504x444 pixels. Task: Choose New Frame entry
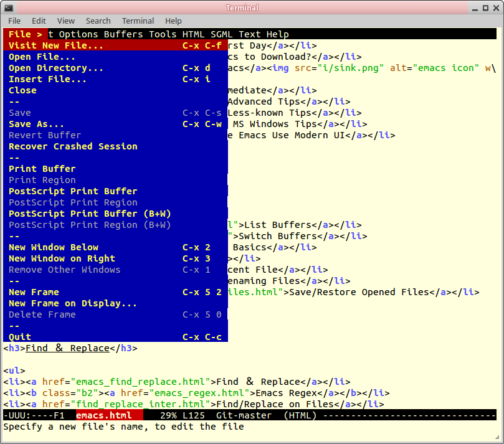[x=115, y=292]
